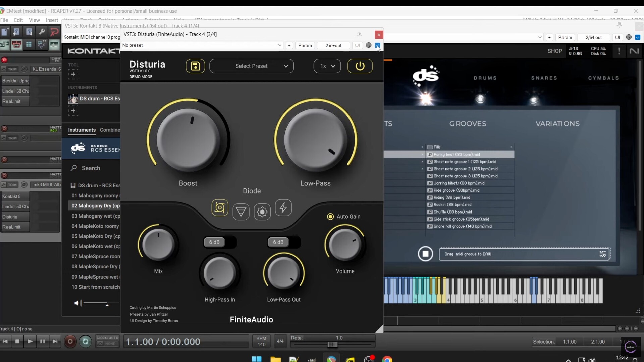Click the Param button in Disturia window
The image size is (644, 362).
pos(305,45)
